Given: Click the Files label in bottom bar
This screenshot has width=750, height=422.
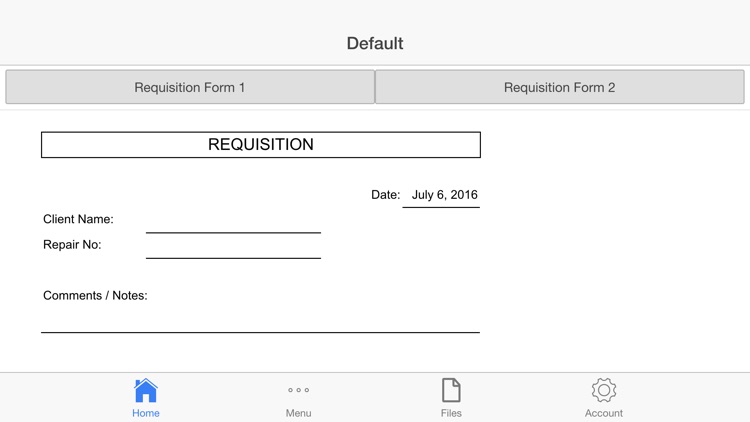Looking at the screenshot, I should point(451,413).
